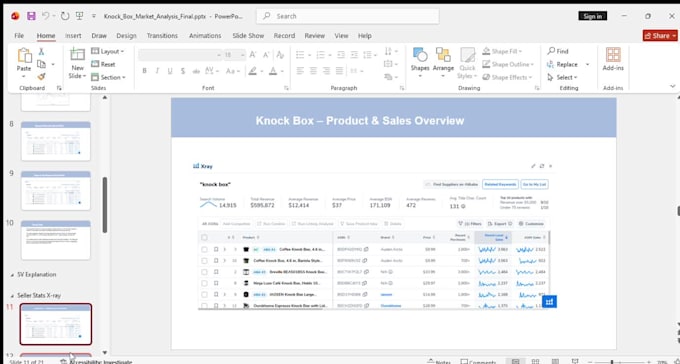This screenshot has height=364, width=680.
Task: Toggle Strikethrough formatting
Action: coord(196,71)
